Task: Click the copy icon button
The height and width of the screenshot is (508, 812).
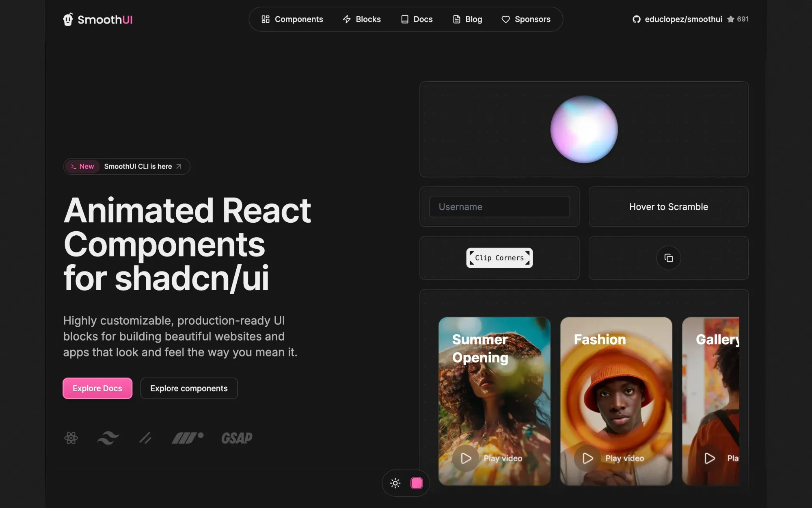Action: coord(668,258)
